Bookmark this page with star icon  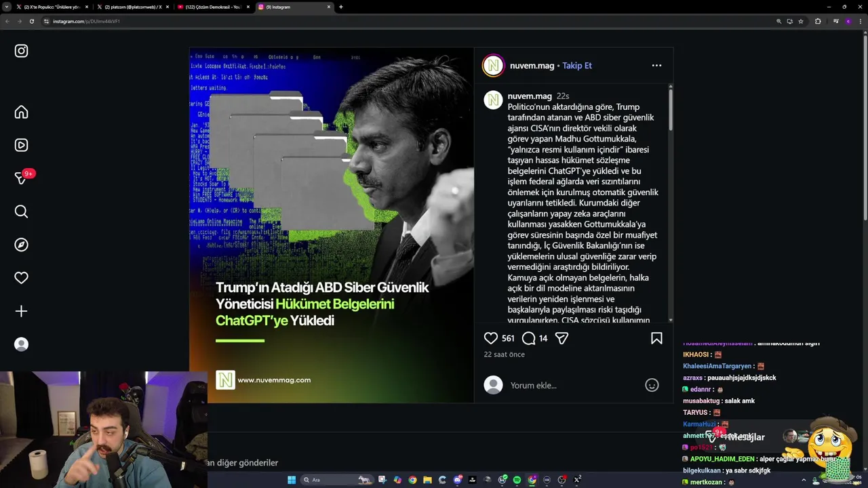pyautogui.click(x=801, y=21)
